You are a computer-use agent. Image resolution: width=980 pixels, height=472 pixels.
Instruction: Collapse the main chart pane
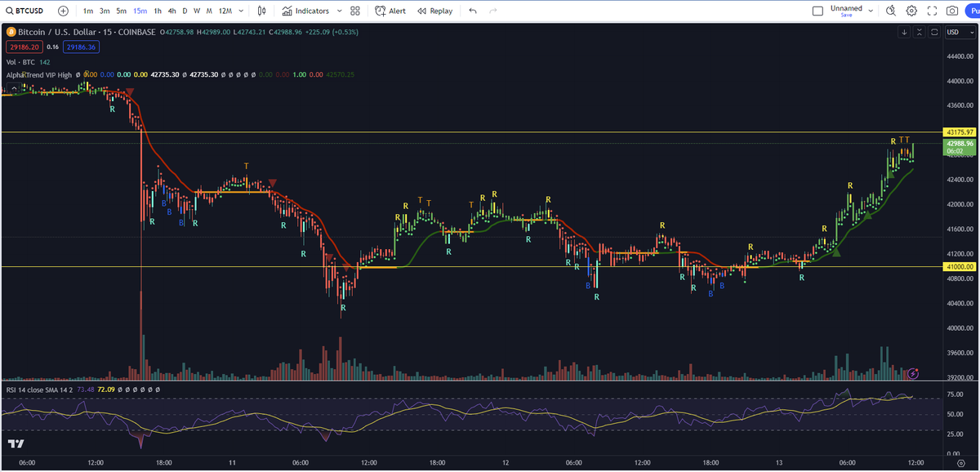click(919, 32)
